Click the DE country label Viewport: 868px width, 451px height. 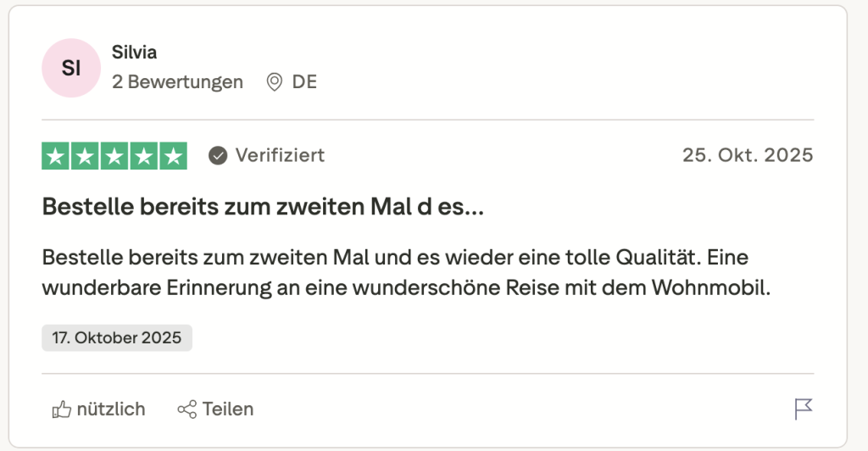[x=304, y=82]
